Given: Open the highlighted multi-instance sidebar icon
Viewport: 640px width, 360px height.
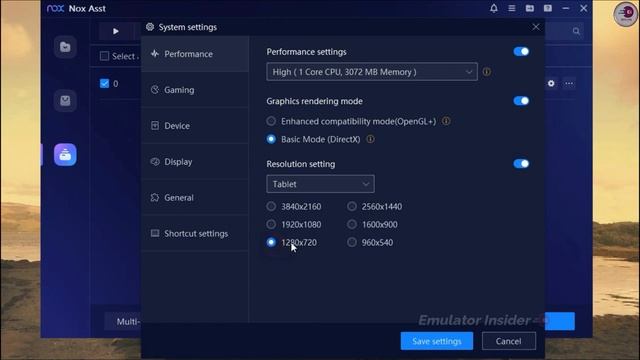Looking at the screenshot, I should (65, 154).
